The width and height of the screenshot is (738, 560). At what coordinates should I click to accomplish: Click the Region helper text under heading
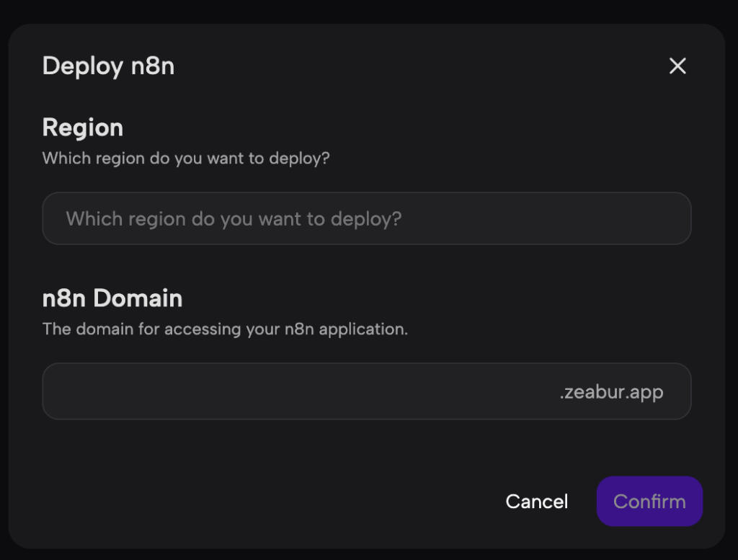pos(186,159)
